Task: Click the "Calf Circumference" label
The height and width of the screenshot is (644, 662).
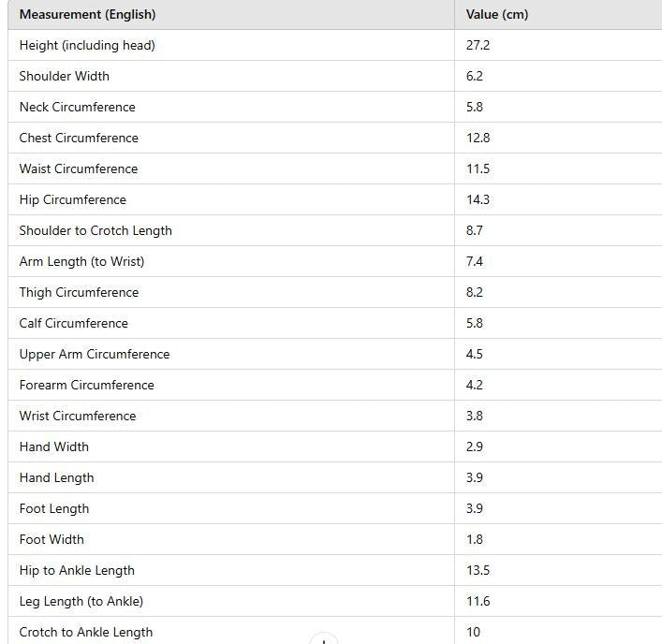Action: point(73,323)
